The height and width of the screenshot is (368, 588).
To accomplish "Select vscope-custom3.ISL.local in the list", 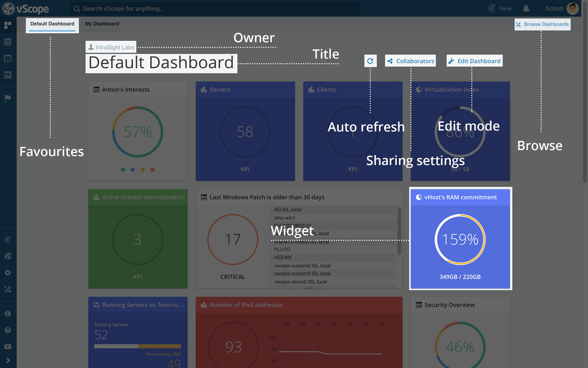I will pyautogui.click(x=302, y=273).
